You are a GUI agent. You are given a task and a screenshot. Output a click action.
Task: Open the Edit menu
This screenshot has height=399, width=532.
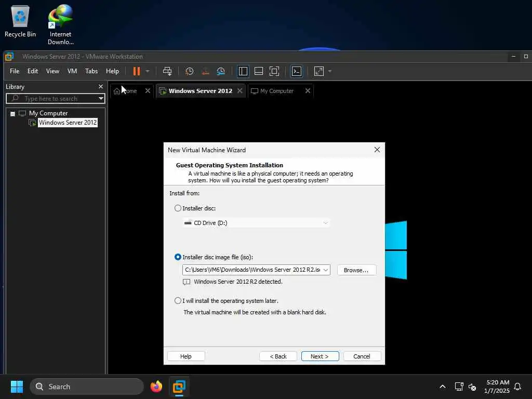(x=33, y=71)
